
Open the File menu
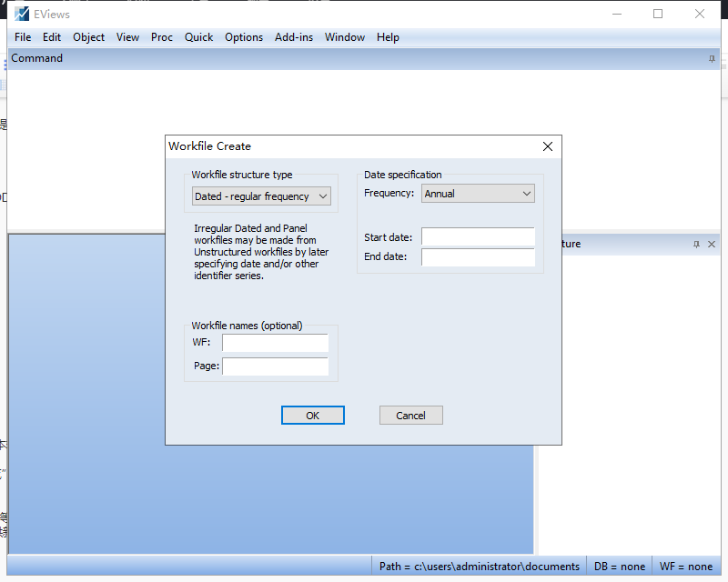23,37
